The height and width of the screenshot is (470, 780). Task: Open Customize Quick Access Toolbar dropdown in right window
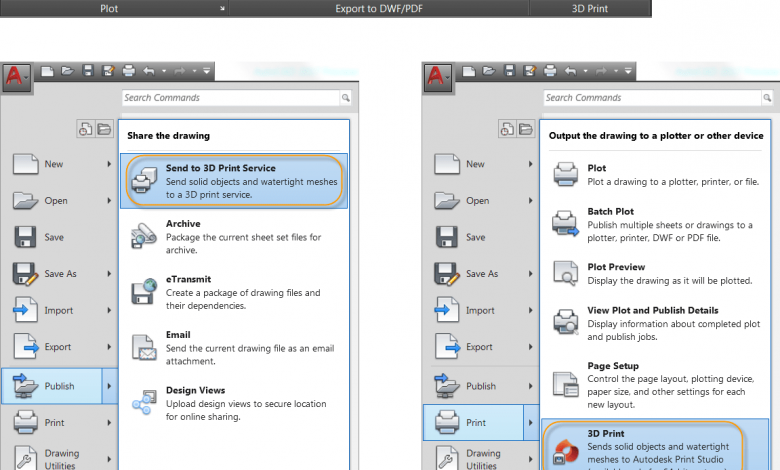click(x=628, y=71)
